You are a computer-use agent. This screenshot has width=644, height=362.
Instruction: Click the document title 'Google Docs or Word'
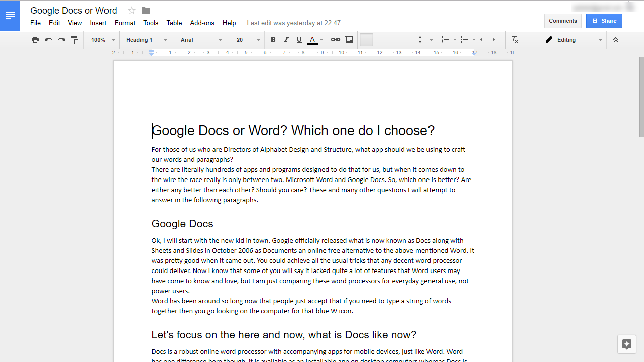73,11
